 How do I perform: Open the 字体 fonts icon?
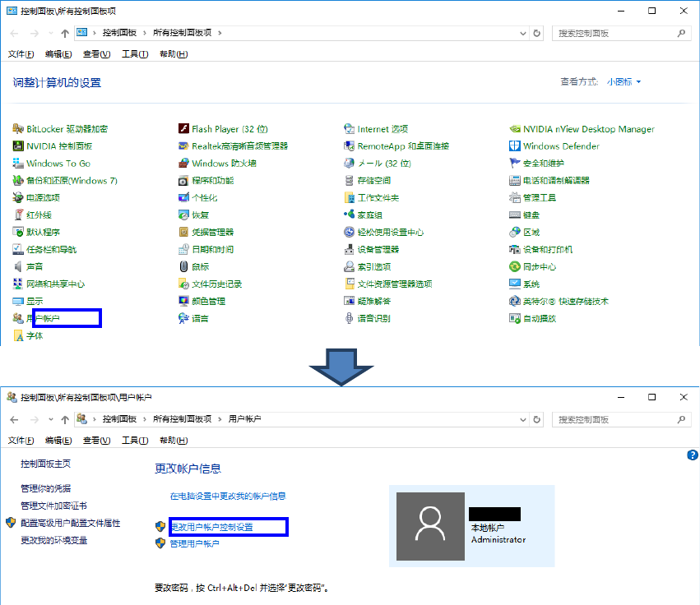click(18, 335)
